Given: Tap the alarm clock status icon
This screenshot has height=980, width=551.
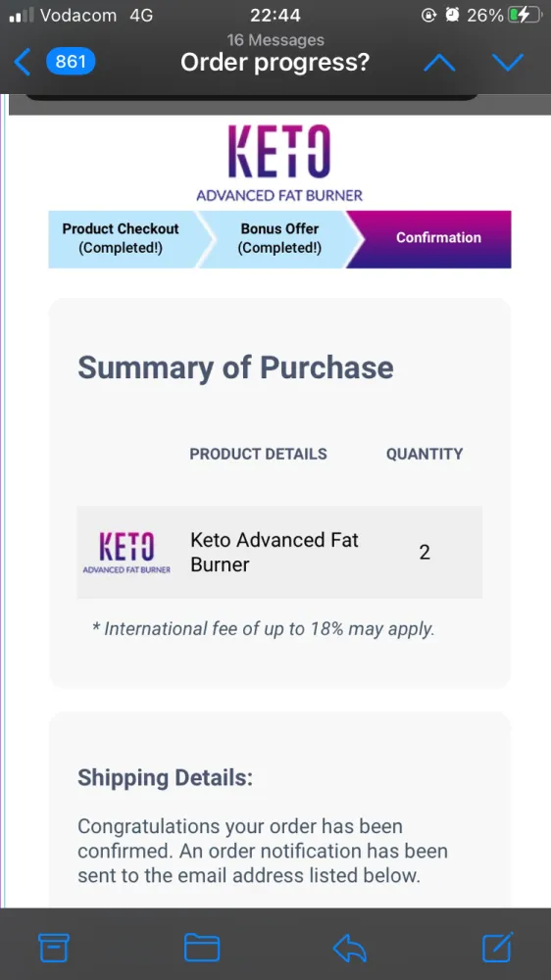Looking at the screenshot, I should click(452, 15).
